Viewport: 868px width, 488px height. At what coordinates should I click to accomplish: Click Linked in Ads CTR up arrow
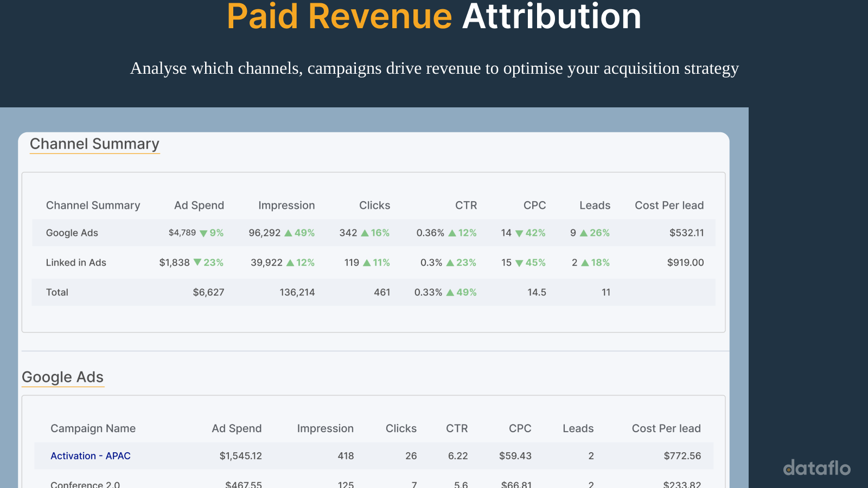pyautogui.click(x=450, y=263)
